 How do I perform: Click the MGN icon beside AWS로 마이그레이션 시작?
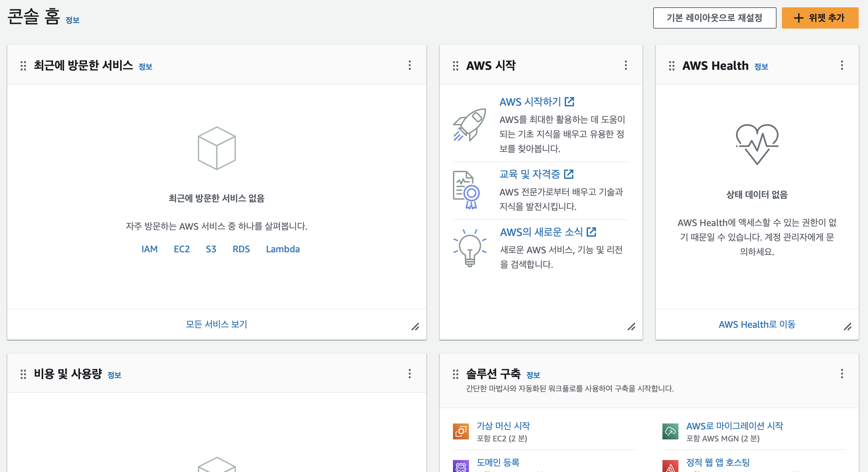click(670, 431)
